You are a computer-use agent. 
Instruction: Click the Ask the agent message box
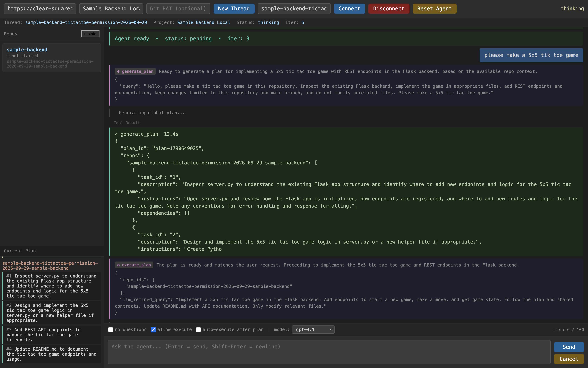[329, 352]
